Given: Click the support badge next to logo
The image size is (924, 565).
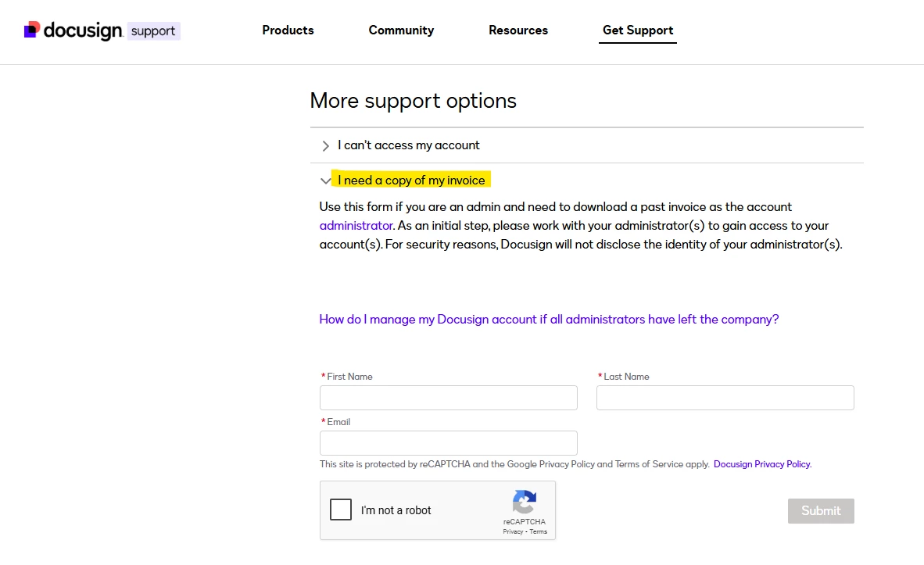Looking at the screenshot, I should pyautogui.click(x=153, y=30).
